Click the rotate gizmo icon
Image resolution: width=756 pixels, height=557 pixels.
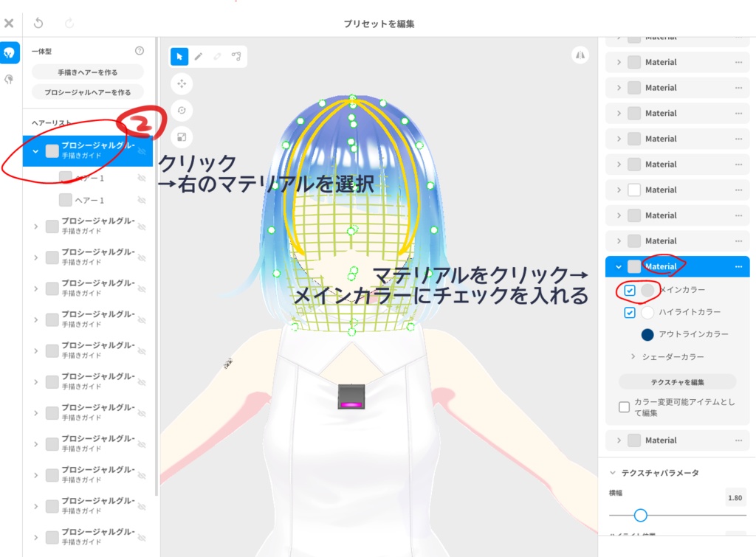coord(182,110)
